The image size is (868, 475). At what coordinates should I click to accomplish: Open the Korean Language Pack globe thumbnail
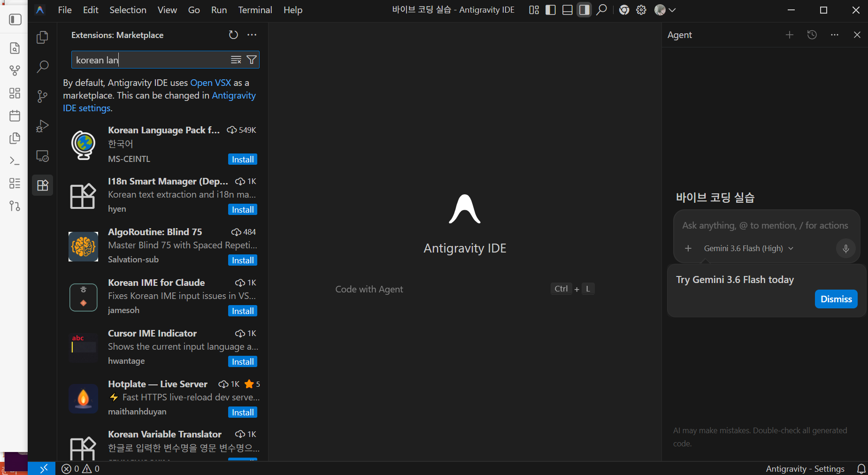click(83, 145)
